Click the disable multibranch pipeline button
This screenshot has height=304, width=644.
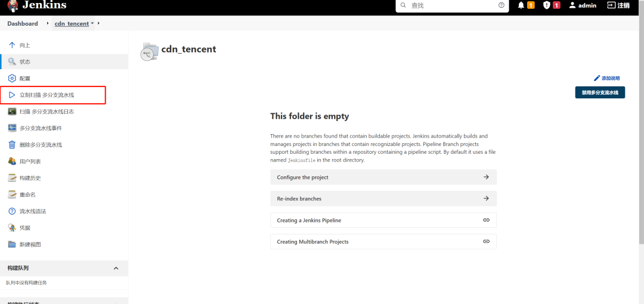click(600, 92)
